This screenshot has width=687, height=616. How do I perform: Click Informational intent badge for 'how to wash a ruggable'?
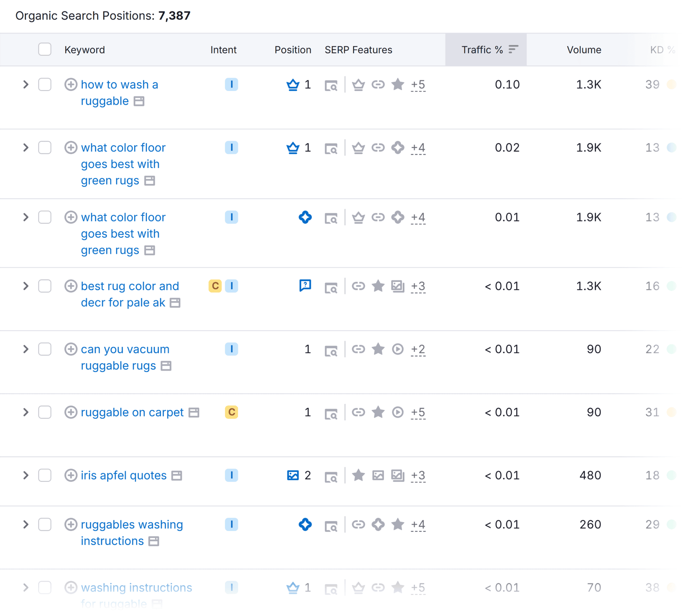pyautogui.click(x=232, y=84)
